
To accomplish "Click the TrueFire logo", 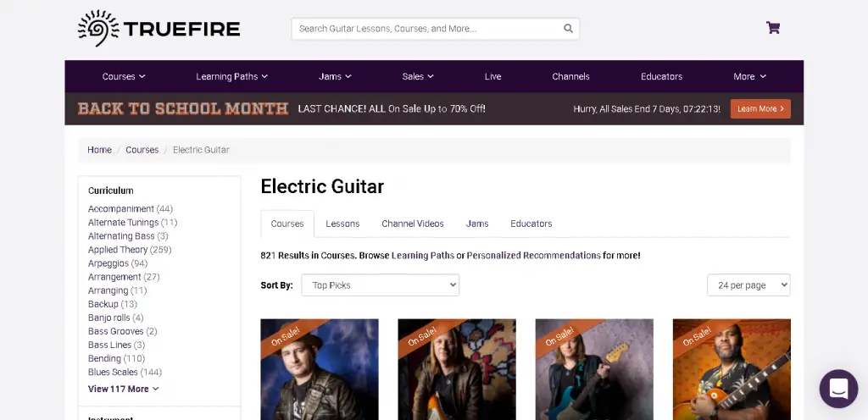I will tap(159, 29).
